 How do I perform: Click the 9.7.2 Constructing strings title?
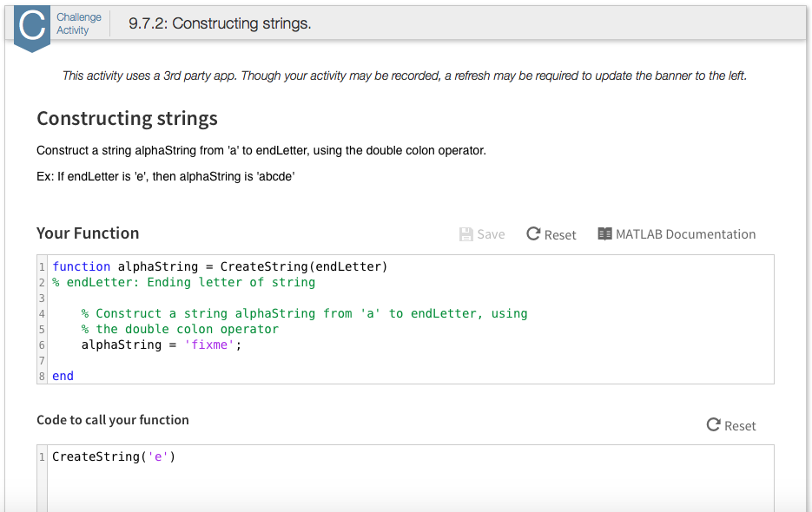point(220,23)
